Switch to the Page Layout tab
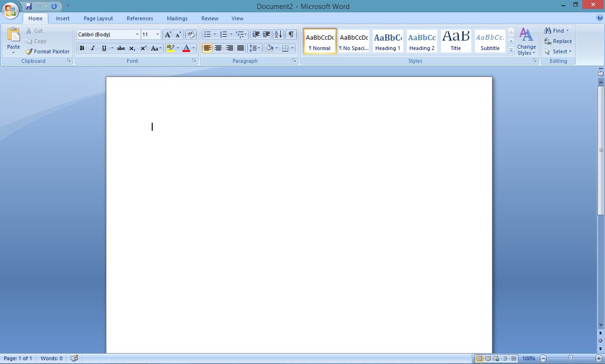The image size is (605, 364). (98, 18)
